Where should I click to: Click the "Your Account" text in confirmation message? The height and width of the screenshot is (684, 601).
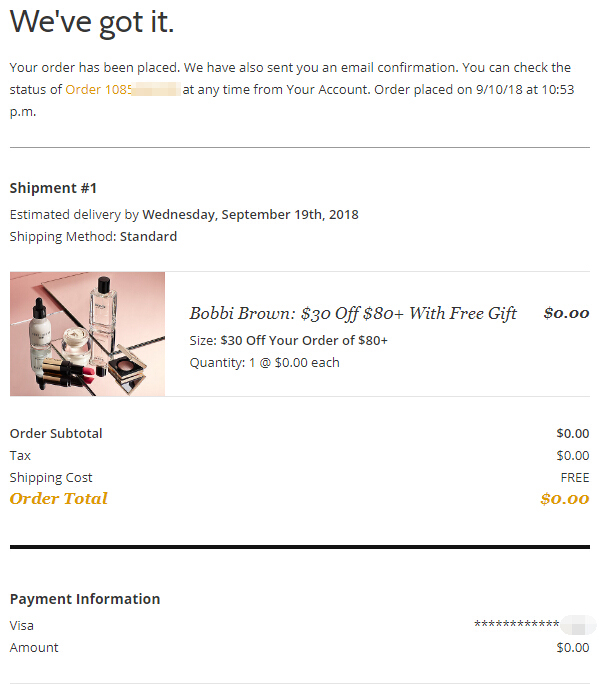point(325,90)
